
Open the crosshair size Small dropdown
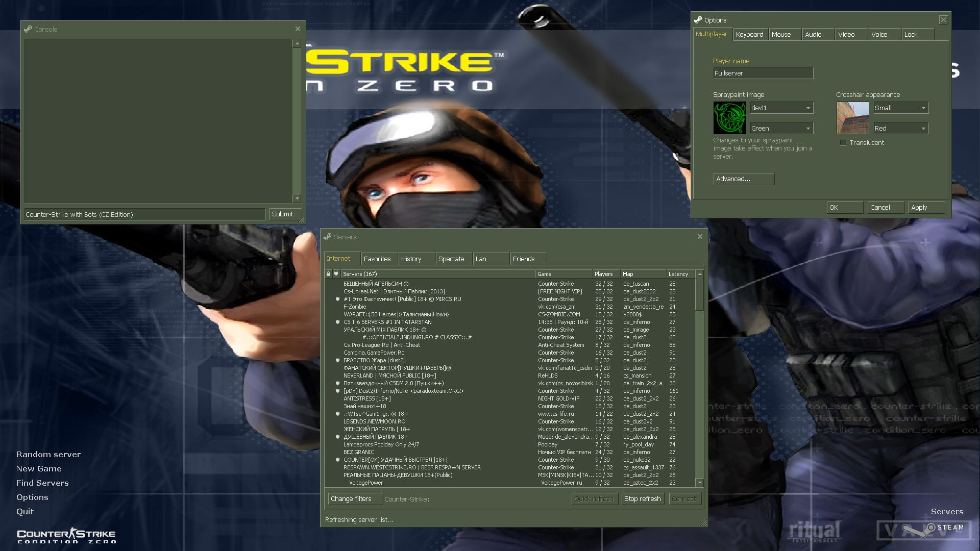point(900,108)
